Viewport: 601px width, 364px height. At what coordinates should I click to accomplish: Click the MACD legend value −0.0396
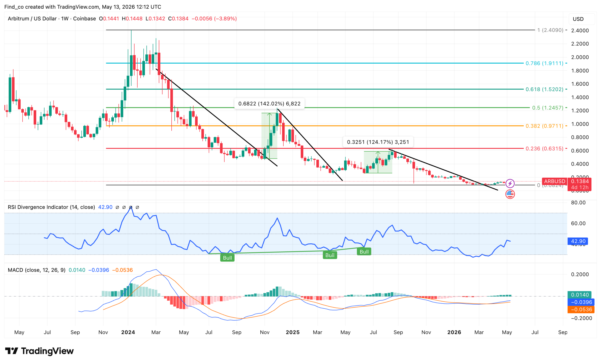tap(99, 270)
